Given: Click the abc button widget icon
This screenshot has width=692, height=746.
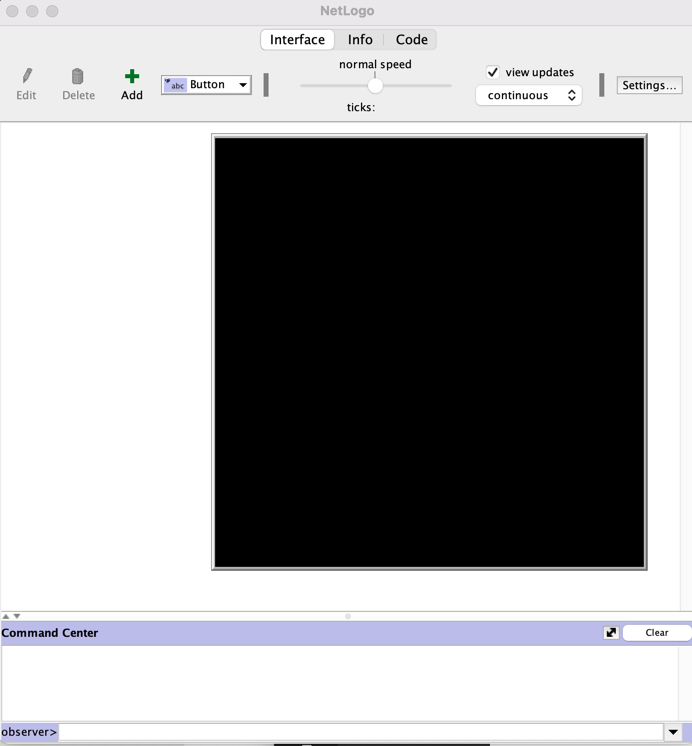Looking at the screenshot, I should pos(175,85).
